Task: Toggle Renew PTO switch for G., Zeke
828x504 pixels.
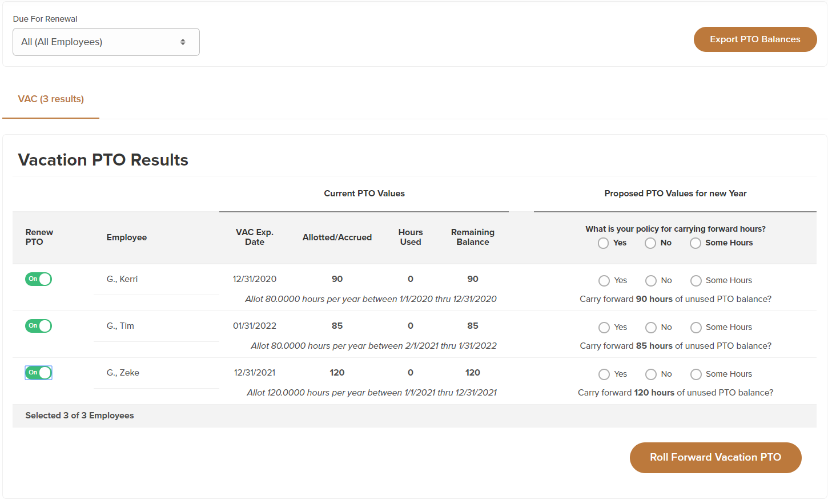Action: [38, 373]
